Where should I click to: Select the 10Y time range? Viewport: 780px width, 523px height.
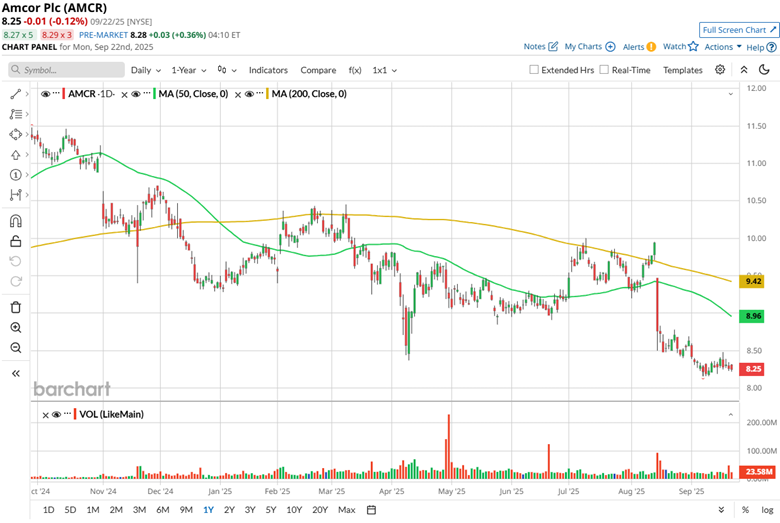(x=294, y=510)
